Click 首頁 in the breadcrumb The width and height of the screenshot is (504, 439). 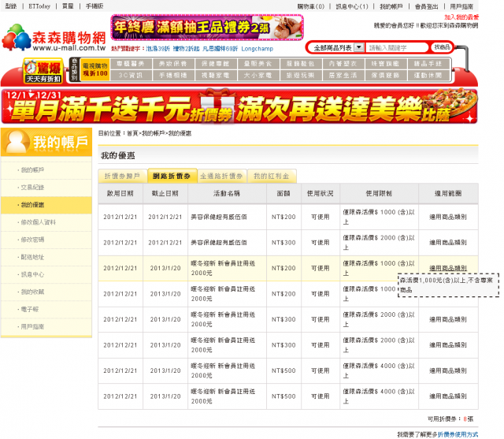pyautogui.click(x=132, y=133)
